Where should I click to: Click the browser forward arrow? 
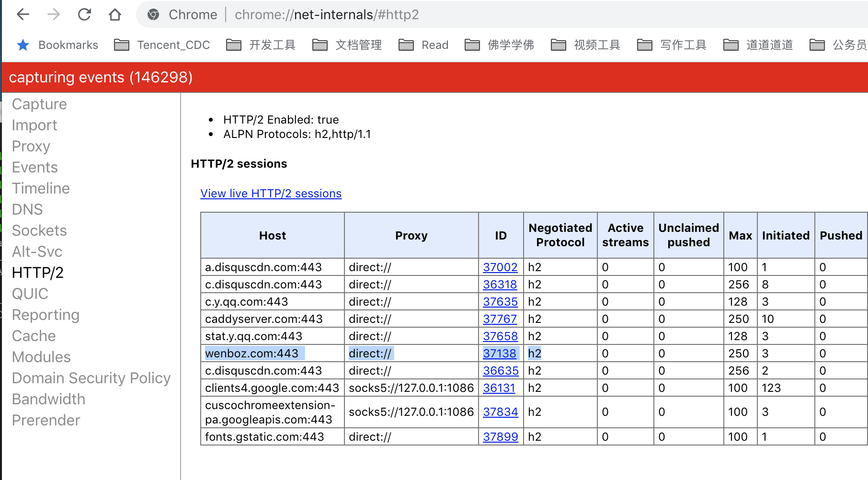[54, 15]
